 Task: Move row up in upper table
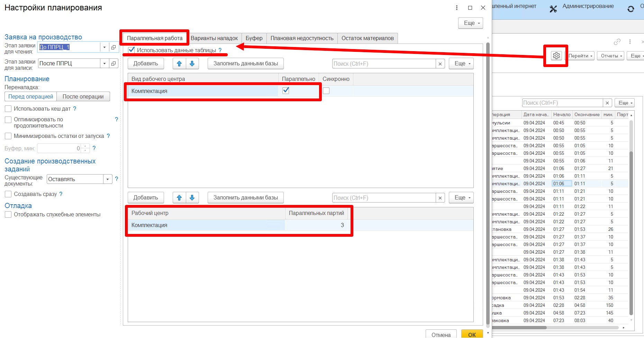pos(179,64)
